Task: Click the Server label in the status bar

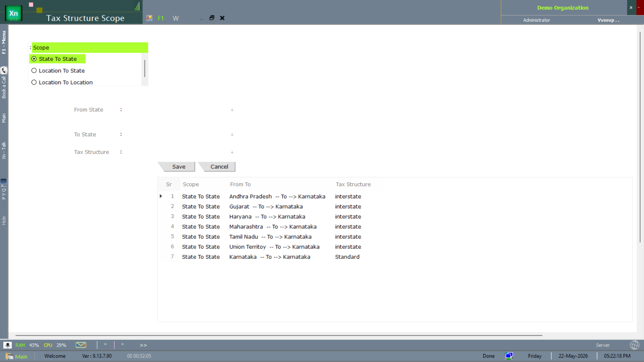Action: pos(603,345)
